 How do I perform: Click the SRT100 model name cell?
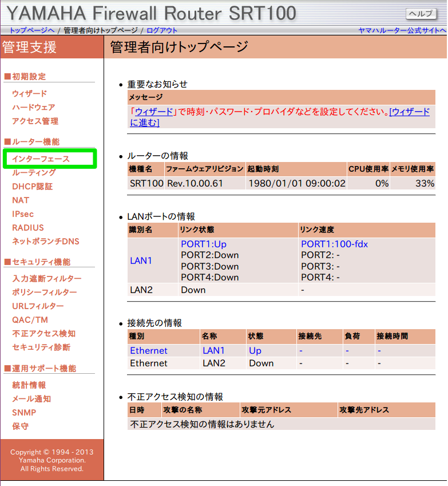tap(146, 183)
